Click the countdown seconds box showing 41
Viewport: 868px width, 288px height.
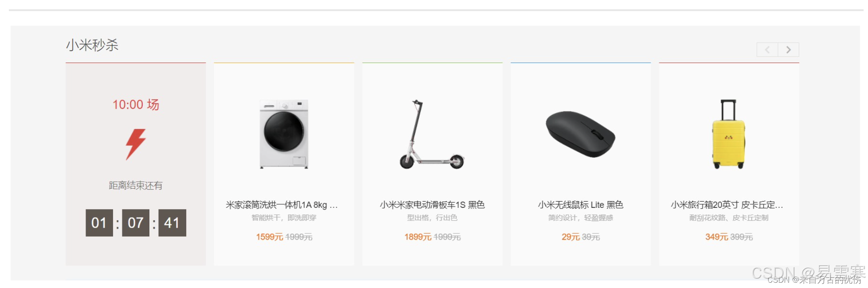172,223
